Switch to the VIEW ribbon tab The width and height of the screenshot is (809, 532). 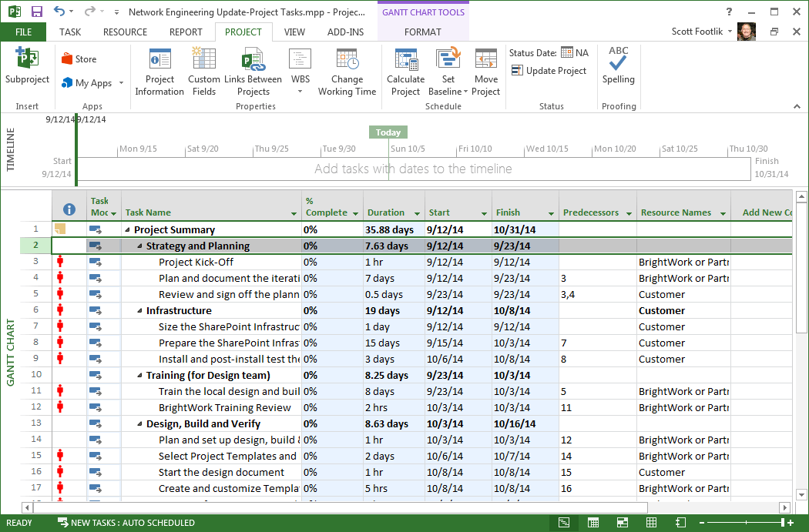295,32
